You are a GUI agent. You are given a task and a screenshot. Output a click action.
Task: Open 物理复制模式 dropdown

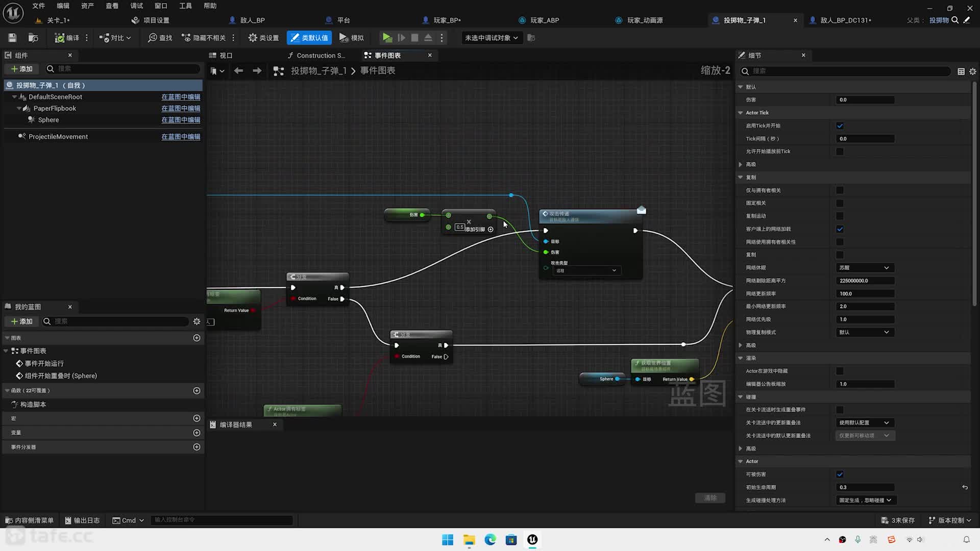click(x=865, y=332)
